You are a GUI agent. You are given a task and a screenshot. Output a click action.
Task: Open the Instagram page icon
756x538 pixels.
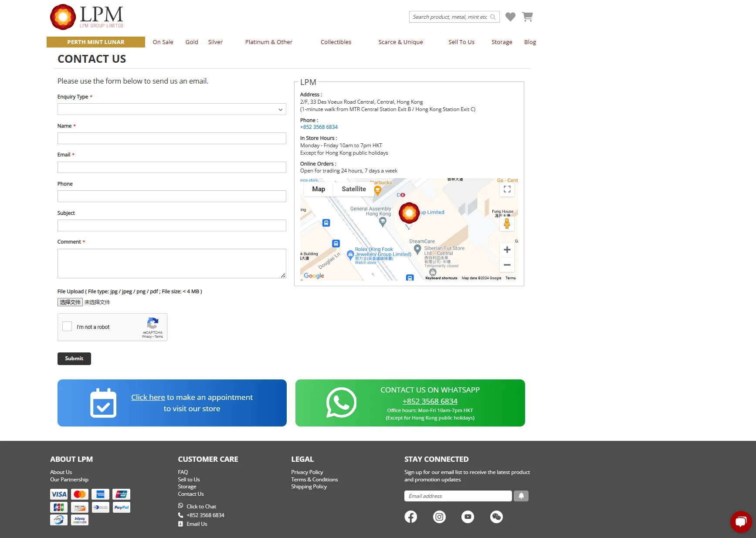pos(439,517)
